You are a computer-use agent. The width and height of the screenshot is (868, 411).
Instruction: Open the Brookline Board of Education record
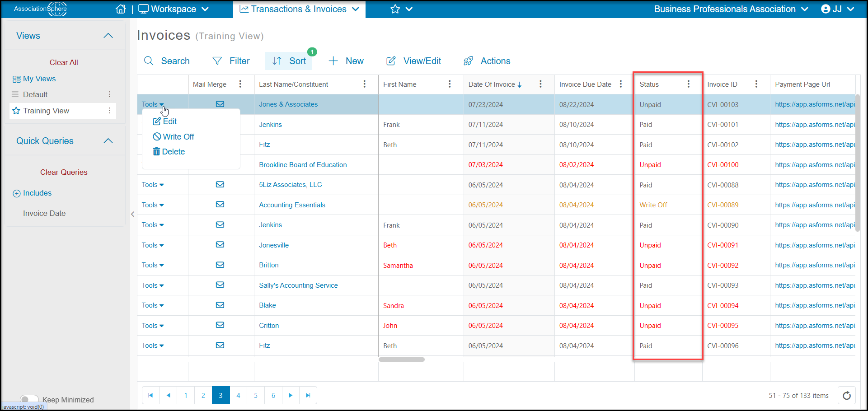[x=303, y=165]
